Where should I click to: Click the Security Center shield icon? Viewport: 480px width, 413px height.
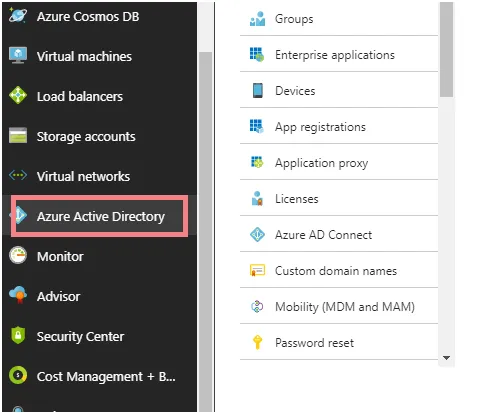pyautogui.click(x=18, y=335)
